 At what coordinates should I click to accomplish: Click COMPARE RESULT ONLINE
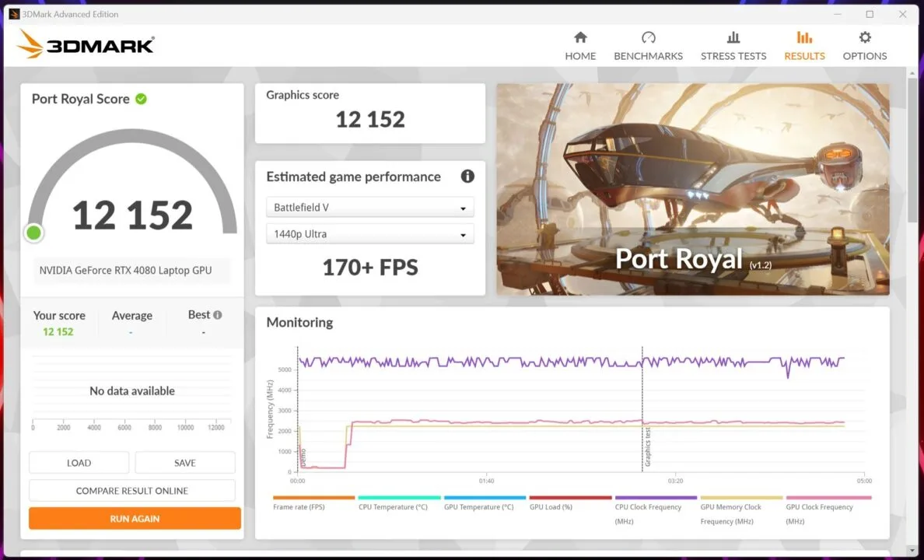point(132,491)
